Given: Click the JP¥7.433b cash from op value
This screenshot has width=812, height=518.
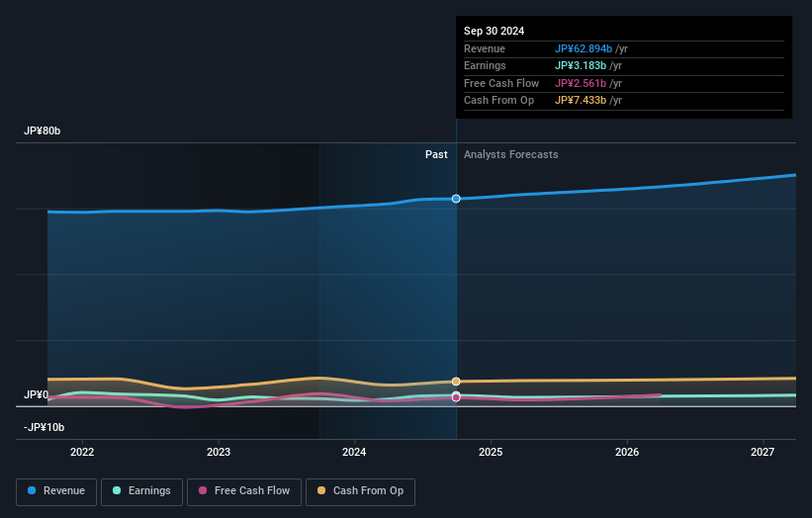Looking at the screenshot, I should (581, 101).
